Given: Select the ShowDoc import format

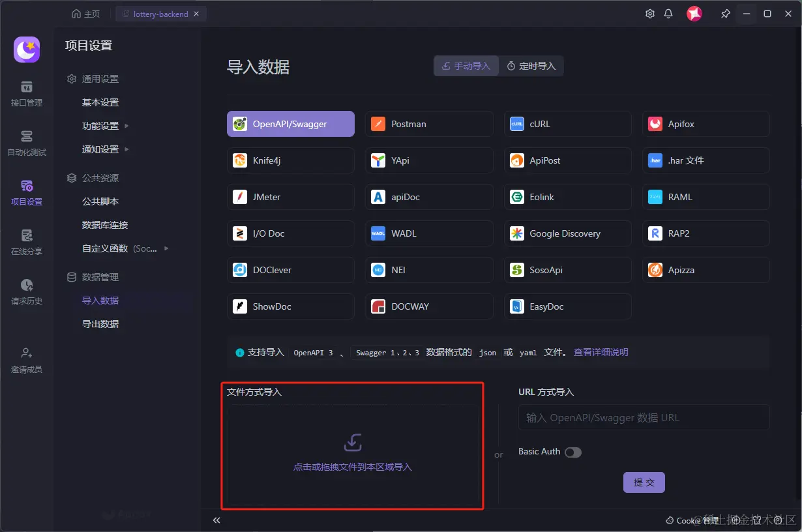Looking at the screenshot, I should click(291, 306).
